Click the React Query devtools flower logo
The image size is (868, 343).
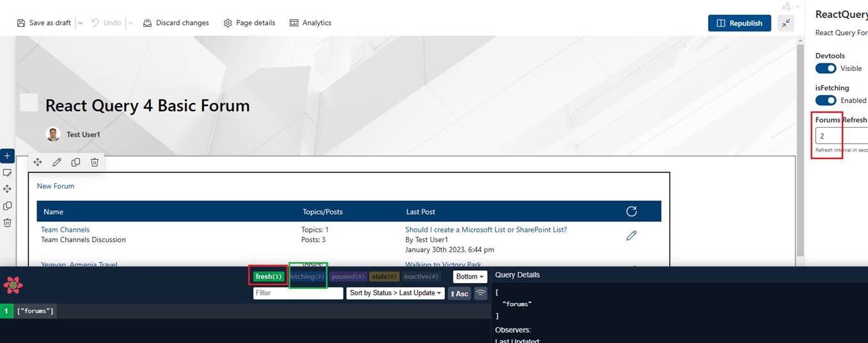pyautogui.click(x=13, y=285)
